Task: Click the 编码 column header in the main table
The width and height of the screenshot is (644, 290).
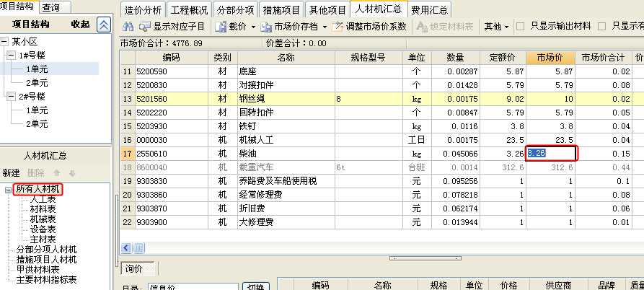Action: (171, 58)
